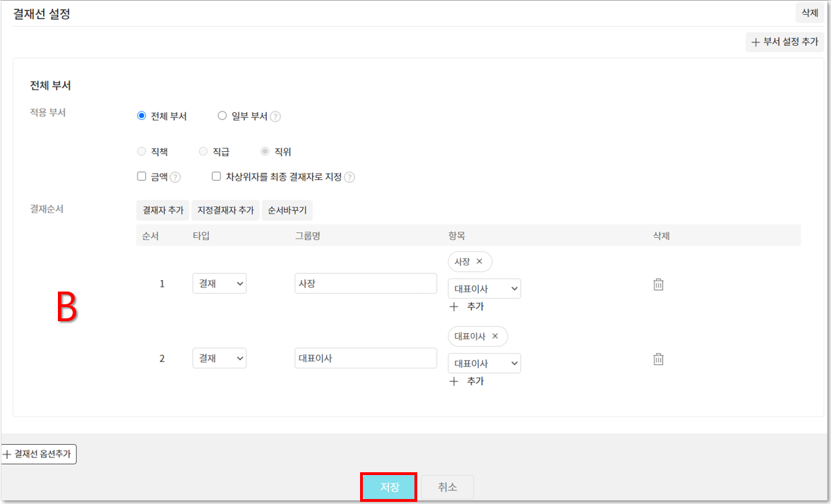Viewport: 831px width, 504px height.
Task: Check 차상위자를 최종 결재자로 지정
Action: click(x=216, y=176)
